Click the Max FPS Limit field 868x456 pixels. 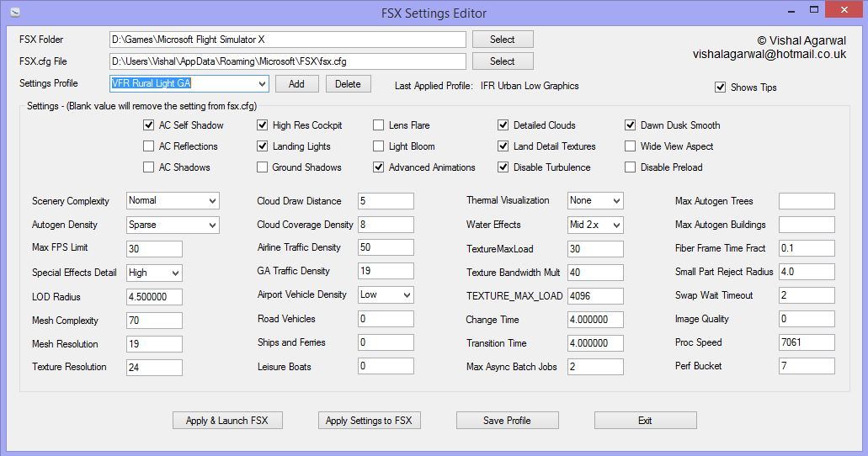click(154, 249)
